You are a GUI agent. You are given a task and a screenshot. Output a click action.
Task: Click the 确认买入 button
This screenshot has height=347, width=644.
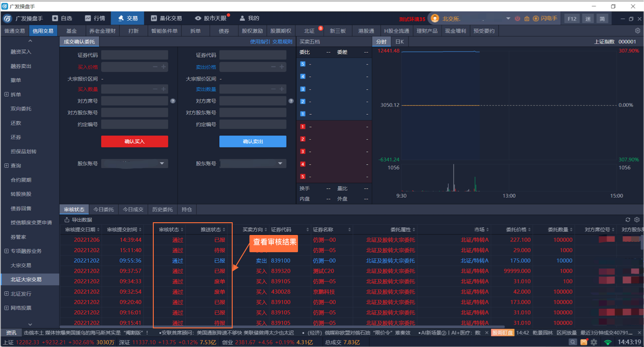pyautogui.click(x=135, y=142)
